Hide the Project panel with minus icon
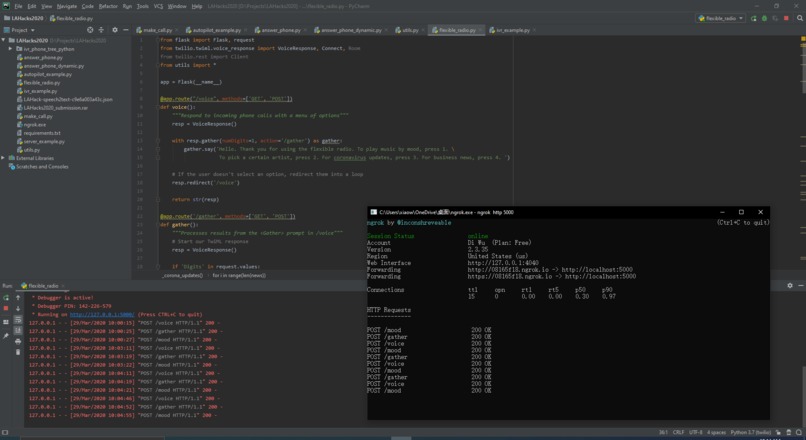This screenshot has height=440, width=806. click(x=125, y=30)
